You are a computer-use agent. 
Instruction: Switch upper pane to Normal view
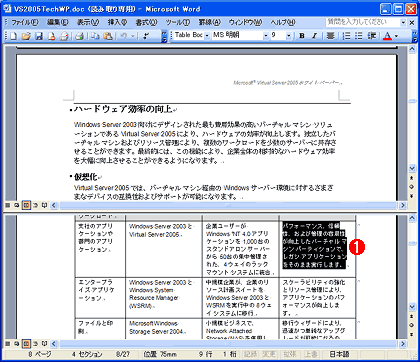coord(7,205)
